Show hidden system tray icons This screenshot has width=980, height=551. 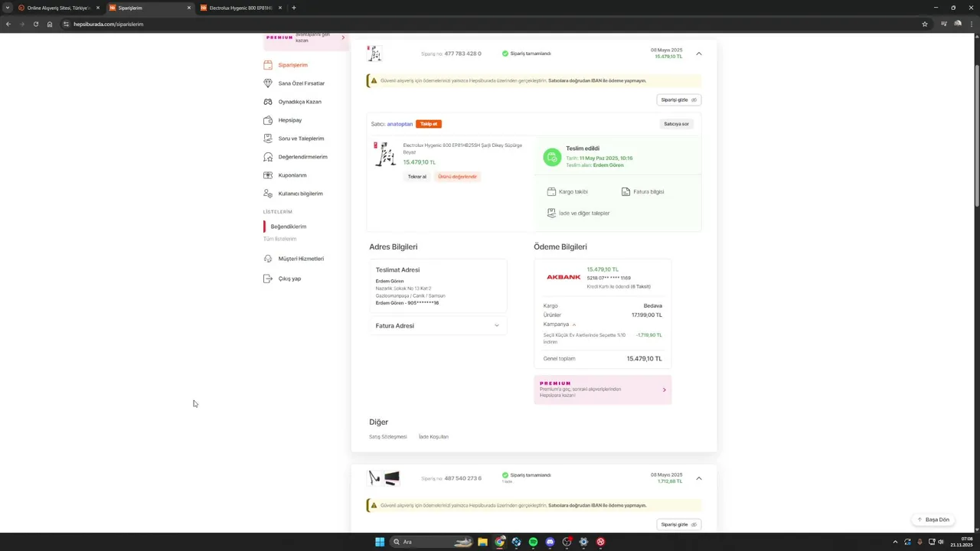click(x=895, y=542)
